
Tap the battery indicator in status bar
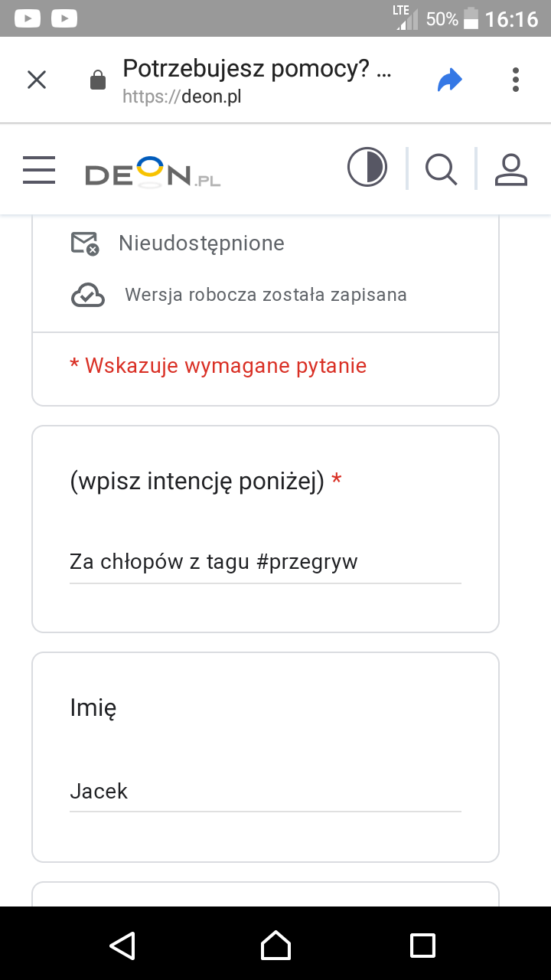click(x=471, y=18)
